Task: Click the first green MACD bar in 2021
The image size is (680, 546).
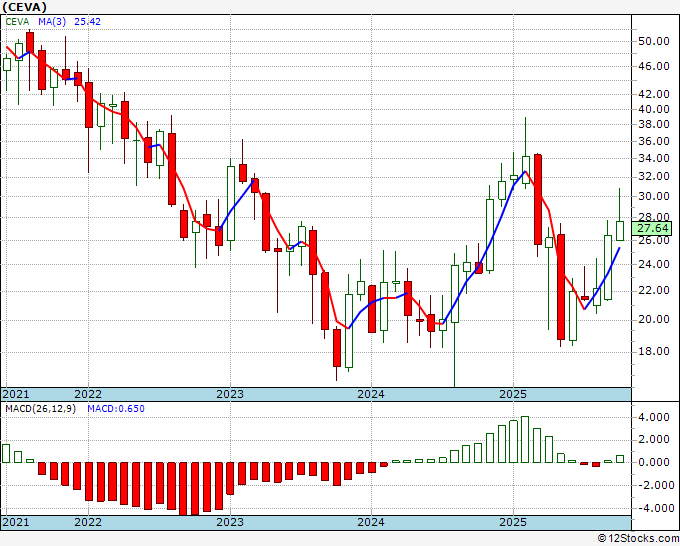Action: coord(6,453)
